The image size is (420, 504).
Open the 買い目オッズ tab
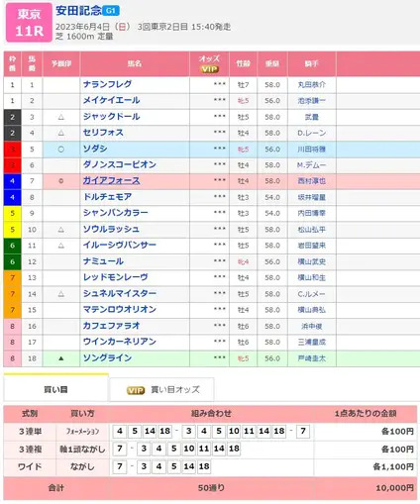click(161, 390)
